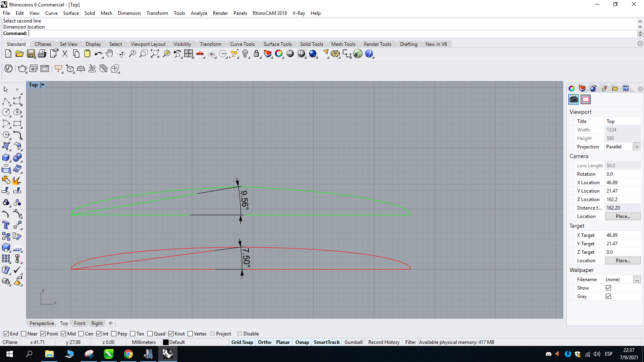The height and width of the screenshot is (362, 644).
Task: Open the Top viewport title dropdown arrow
Action: (43, 85)
